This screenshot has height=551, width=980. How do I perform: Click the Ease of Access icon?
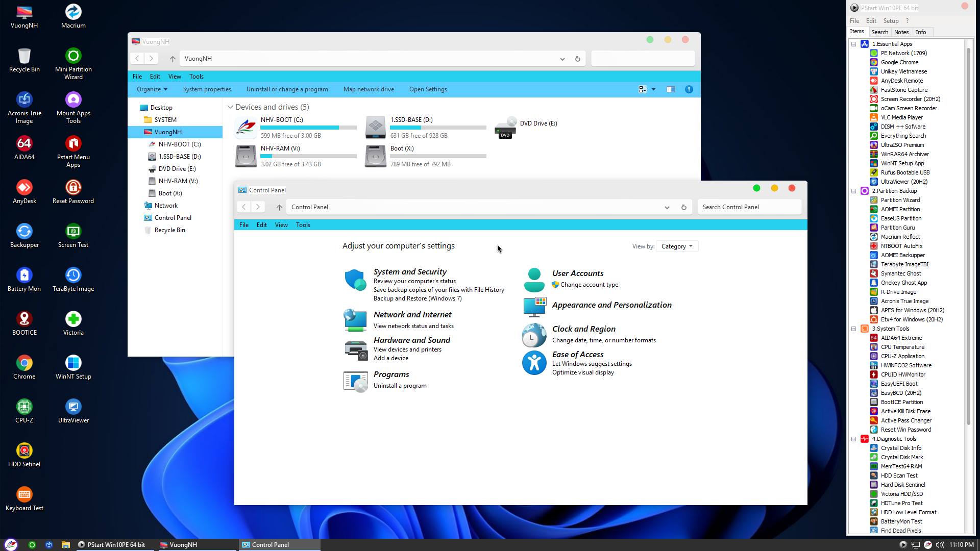pyautogui.click(x=534, y=363)
